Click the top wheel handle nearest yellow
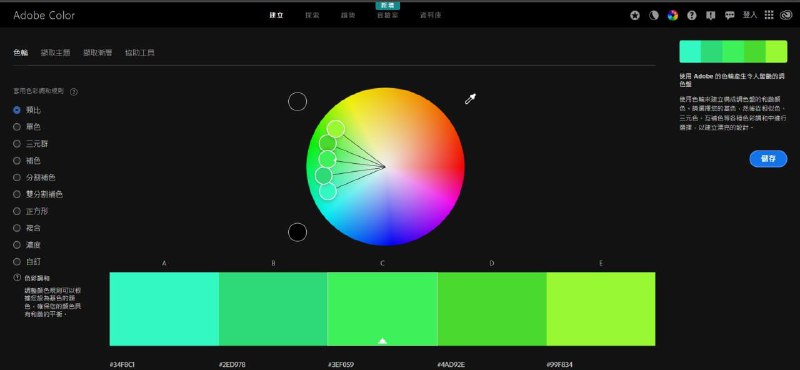 point(336,128)
